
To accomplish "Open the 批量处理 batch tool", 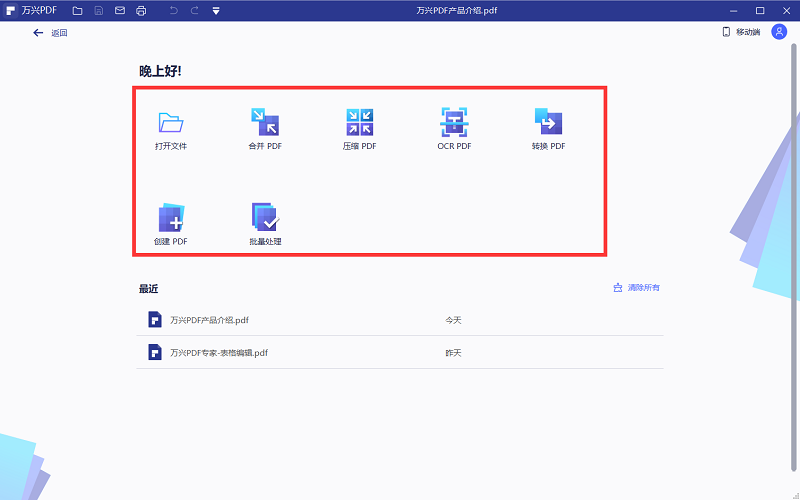I will pos(265,224).
